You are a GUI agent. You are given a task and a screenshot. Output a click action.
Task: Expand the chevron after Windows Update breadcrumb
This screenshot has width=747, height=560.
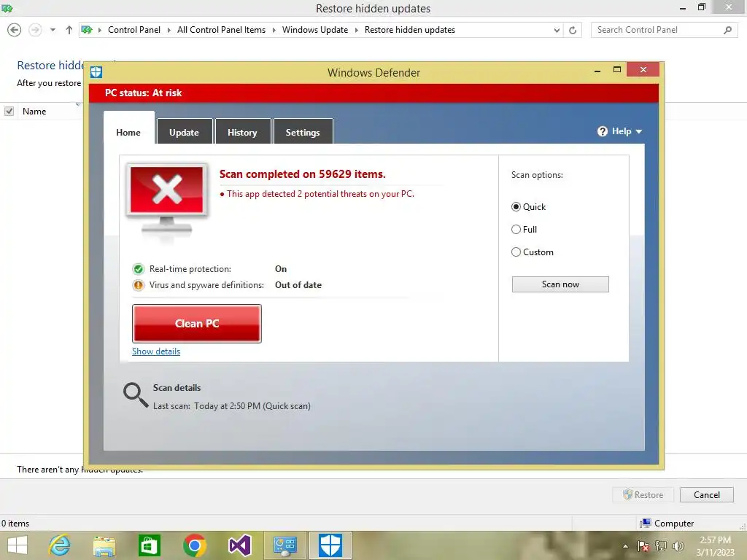coord(356,30)
